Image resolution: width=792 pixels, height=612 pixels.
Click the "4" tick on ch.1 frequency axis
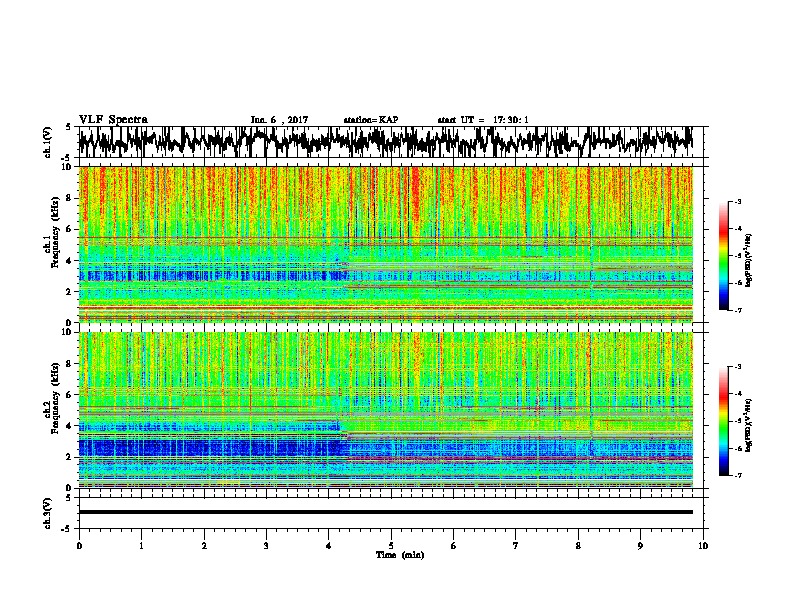pyautogui.click(x=71, y=261)
